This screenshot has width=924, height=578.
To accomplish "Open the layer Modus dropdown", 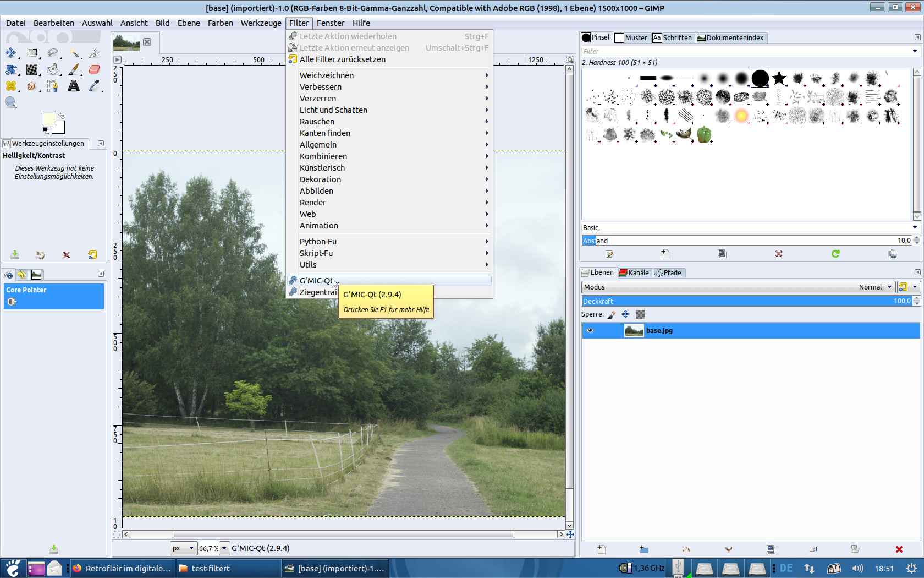I will (x=738, y=287).
